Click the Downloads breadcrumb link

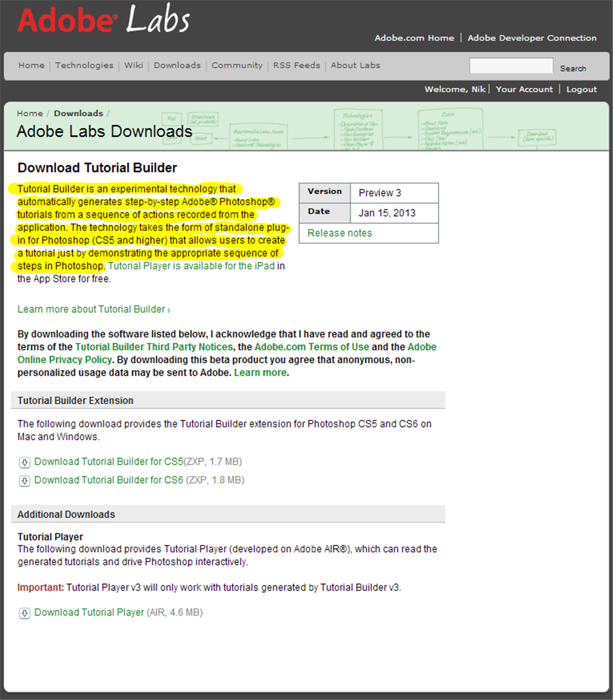click(79, 113)
